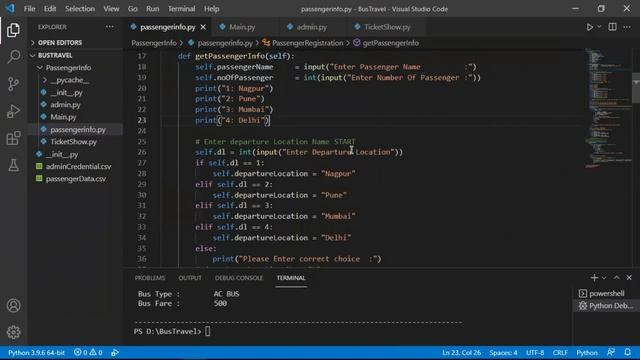
Task: Open the Edit menu
Action: click(x=50, y=9)
